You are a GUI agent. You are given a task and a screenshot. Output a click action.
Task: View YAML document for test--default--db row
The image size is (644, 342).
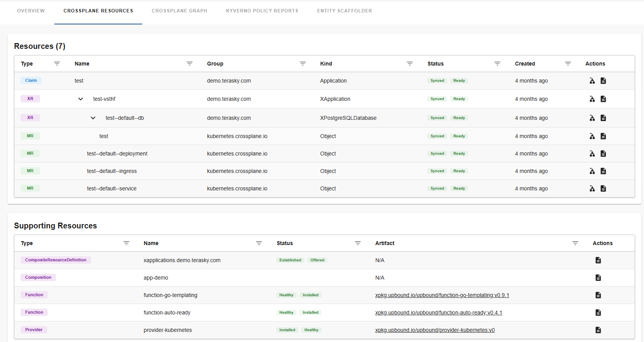click(x=603, y=118)
